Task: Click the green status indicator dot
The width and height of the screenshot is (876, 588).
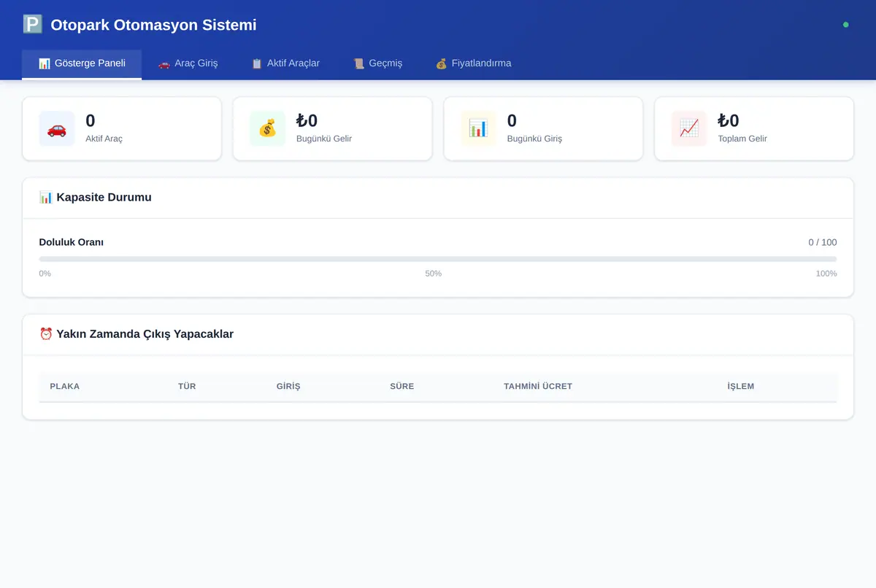Action: (x=846, y=25)
